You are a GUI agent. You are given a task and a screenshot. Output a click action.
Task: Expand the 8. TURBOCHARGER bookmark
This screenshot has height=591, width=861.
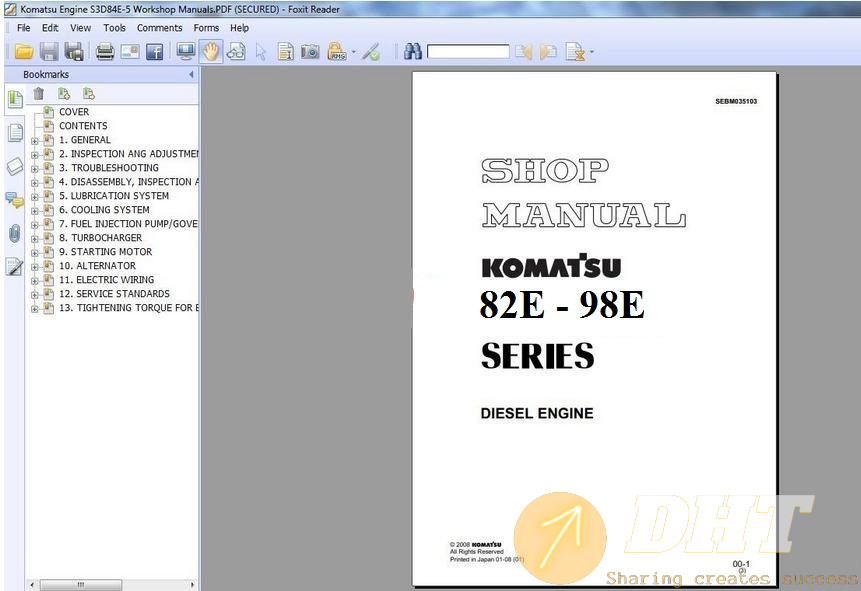[x=35, y=238]
